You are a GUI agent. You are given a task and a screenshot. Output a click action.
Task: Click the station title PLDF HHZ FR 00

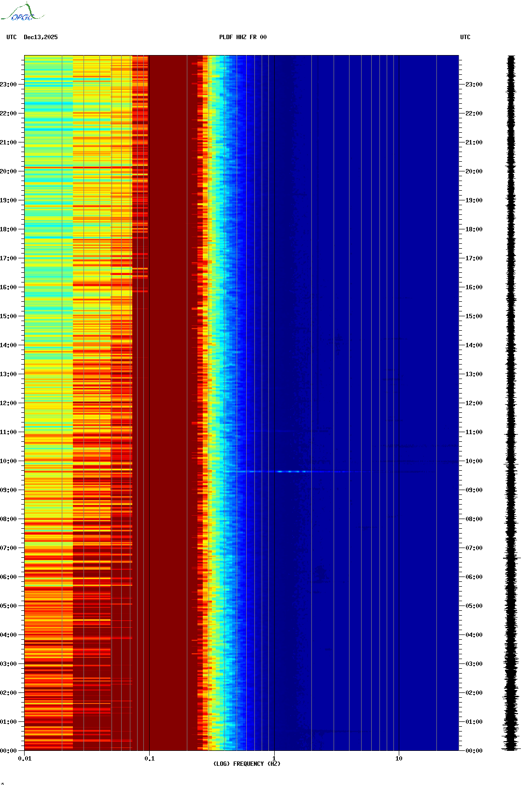pyautogui.click(x=242, y=37)
